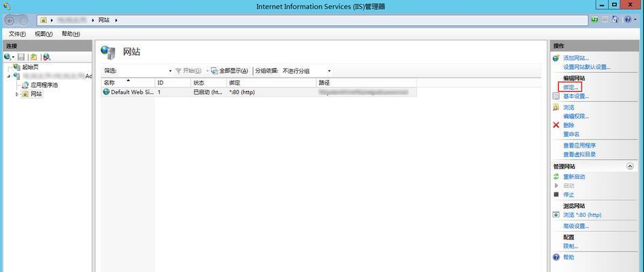Open the 文件(F) menu
The width and height of the screenshot is (644, 272).
click(x=17, y=34)
